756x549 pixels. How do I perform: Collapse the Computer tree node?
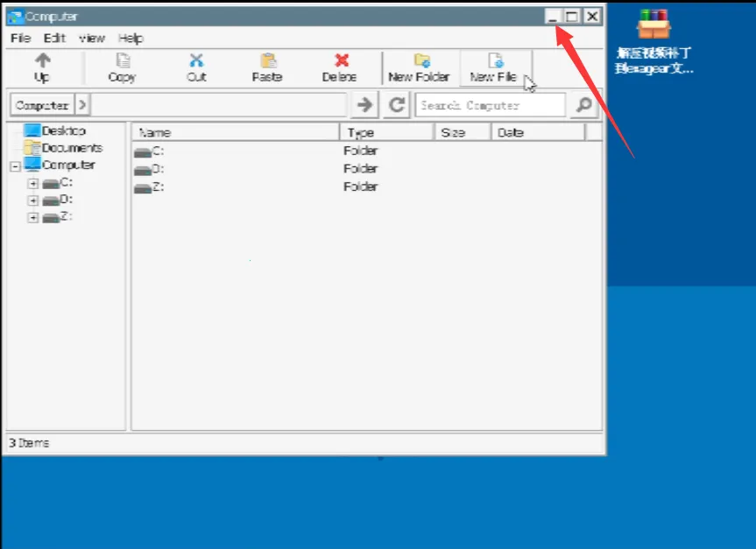[16, 165]
